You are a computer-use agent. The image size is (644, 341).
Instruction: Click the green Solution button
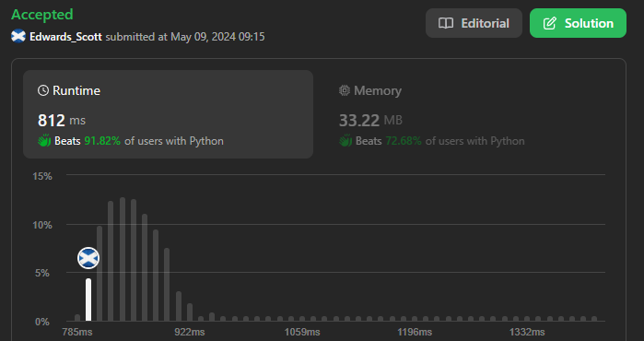[x=578, y=23]
